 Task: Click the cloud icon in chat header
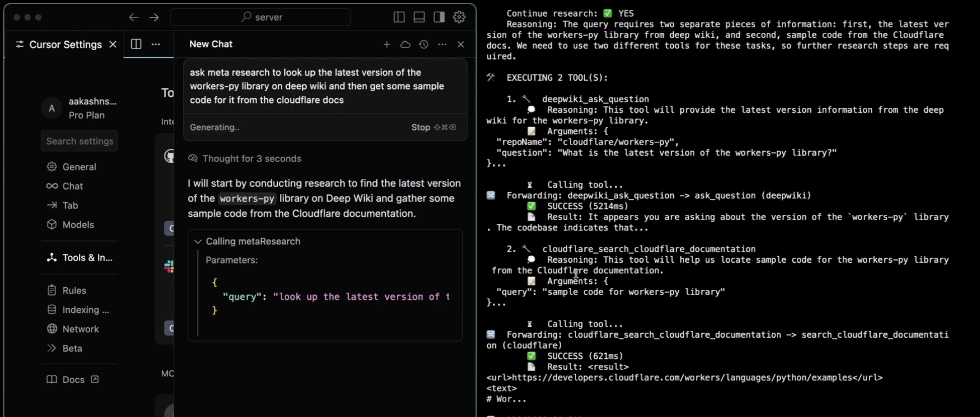(x=405, y=45)
